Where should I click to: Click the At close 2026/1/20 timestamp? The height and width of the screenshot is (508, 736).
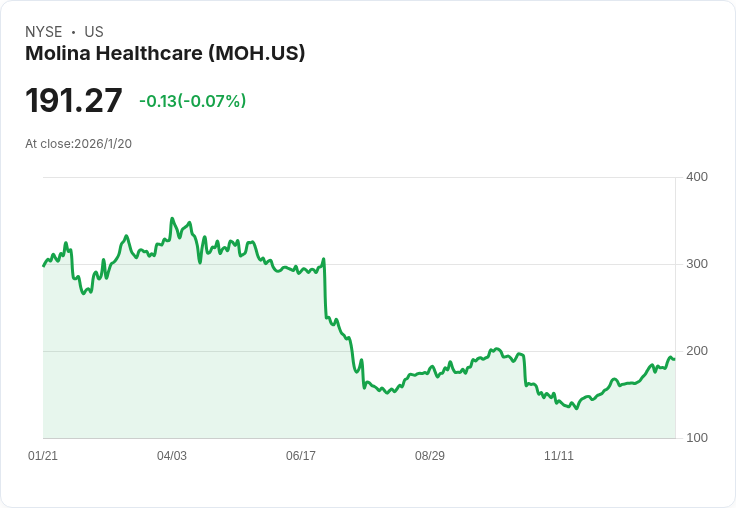(78, 144)
